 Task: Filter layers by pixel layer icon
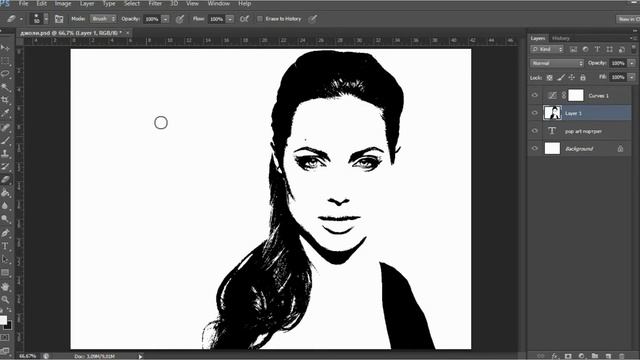click(573, 49)
